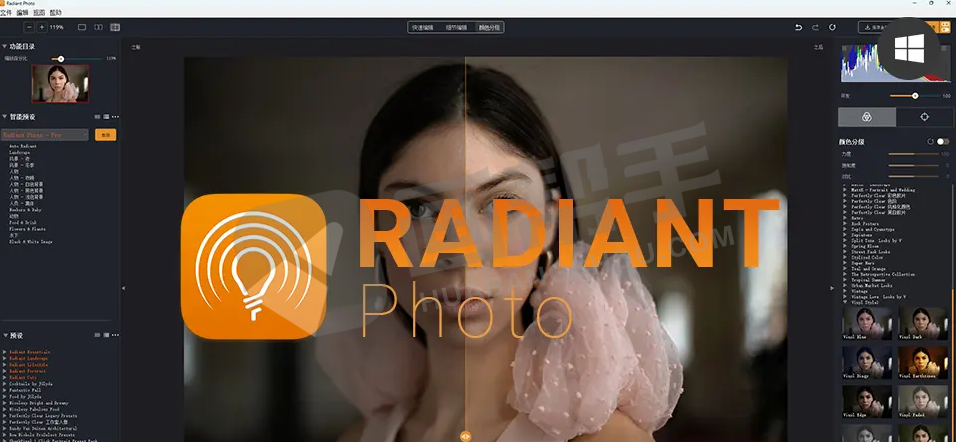Adjust the 对比 slider
The width and height of the screenshot is (956, 442).
913,176
